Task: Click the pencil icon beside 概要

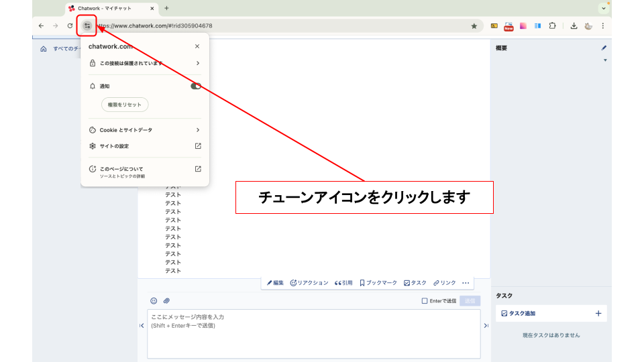Action: point(604,48)
